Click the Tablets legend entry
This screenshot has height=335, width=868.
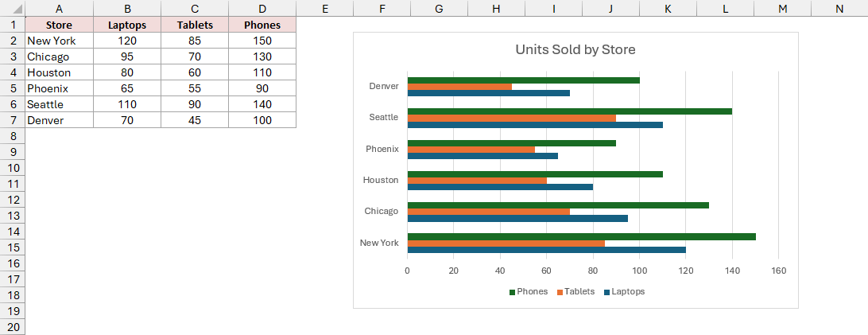(576, 292)
